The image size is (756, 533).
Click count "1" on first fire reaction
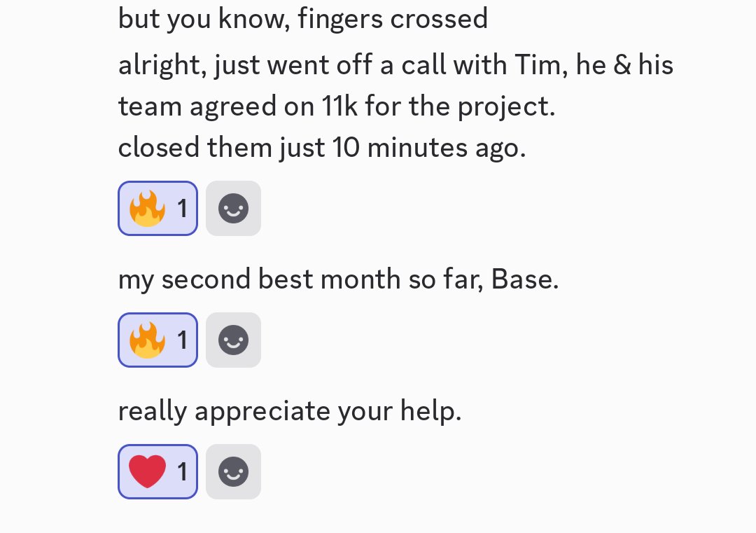[x=182, y=209]
